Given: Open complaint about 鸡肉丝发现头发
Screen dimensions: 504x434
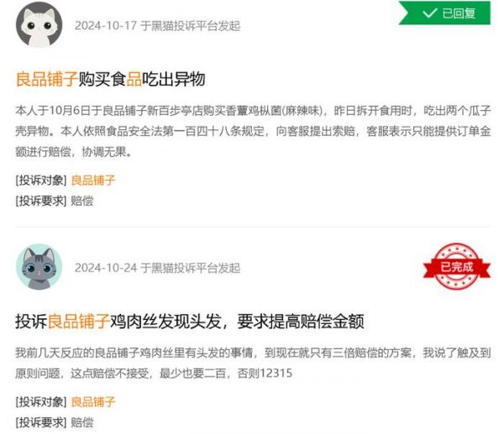Looking at the screenshot, I should coord(190,322).
